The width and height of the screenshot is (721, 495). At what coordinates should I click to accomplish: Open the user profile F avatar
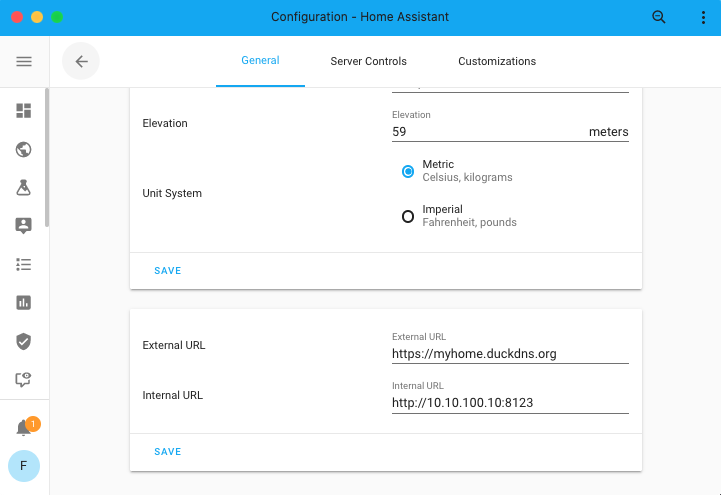[x=24, y=466]
